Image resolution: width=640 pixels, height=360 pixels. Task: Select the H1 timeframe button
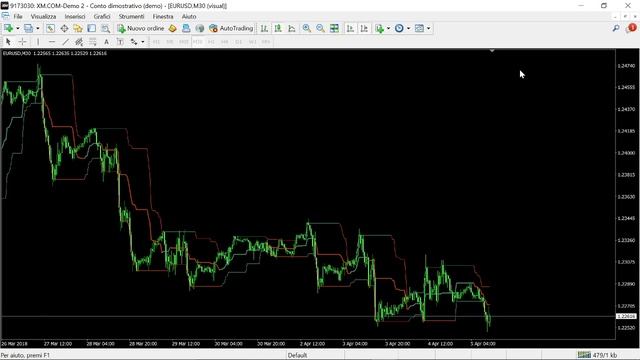click(211, 42)
